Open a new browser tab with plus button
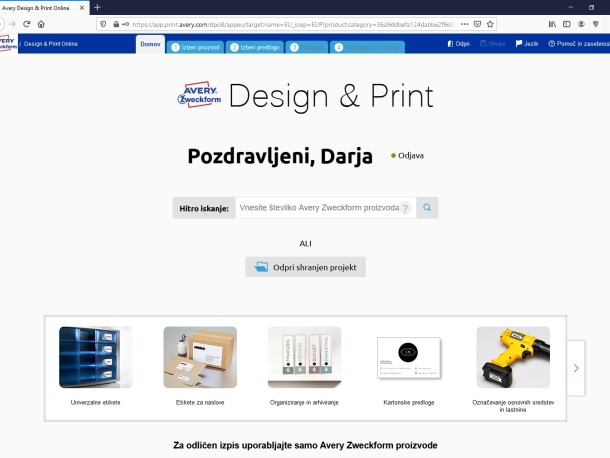 point(97,7)
